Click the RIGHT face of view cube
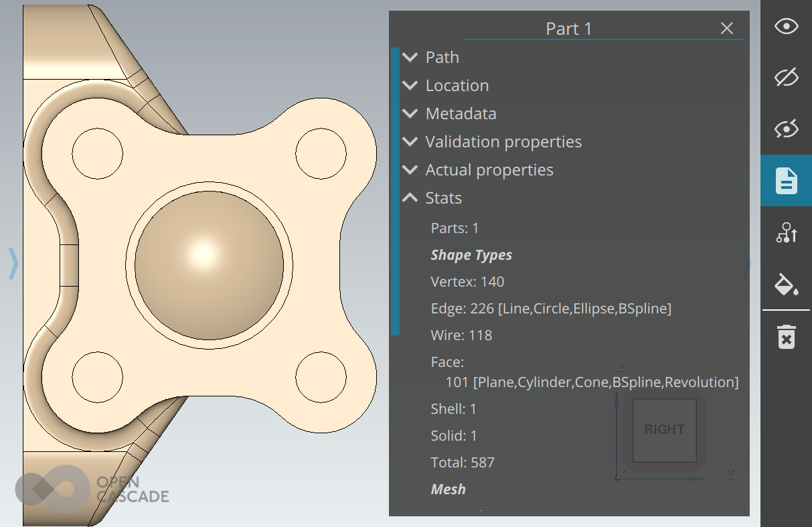Viewport: 812px width, 527px height. tap(664, 430)
